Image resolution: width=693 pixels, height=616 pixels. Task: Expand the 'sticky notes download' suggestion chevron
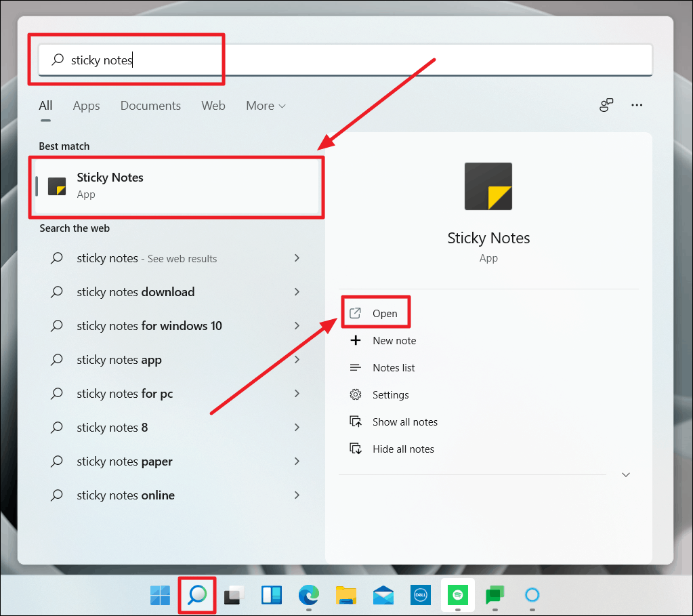297,291
